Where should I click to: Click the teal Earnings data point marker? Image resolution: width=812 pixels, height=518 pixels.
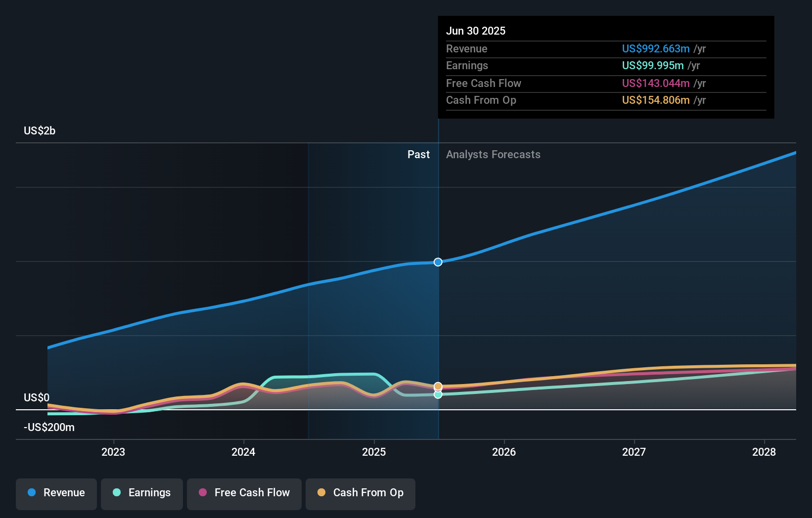pyautogui.click(x=438, y=394)
